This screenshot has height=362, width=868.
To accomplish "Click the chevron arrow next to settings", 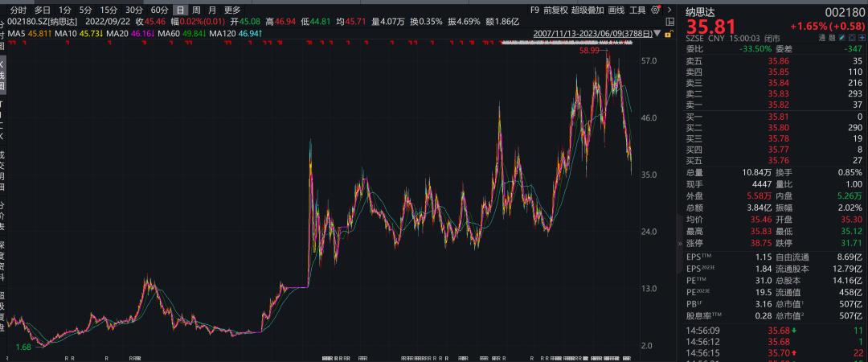I will point(669,10).
